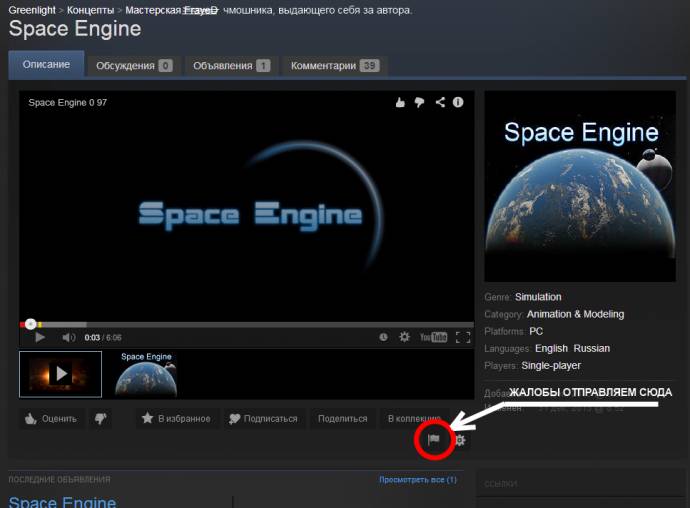The image size is (690, 508).
Task: Like the video with thumbs-up icon
Action: (x=400, y=103)
